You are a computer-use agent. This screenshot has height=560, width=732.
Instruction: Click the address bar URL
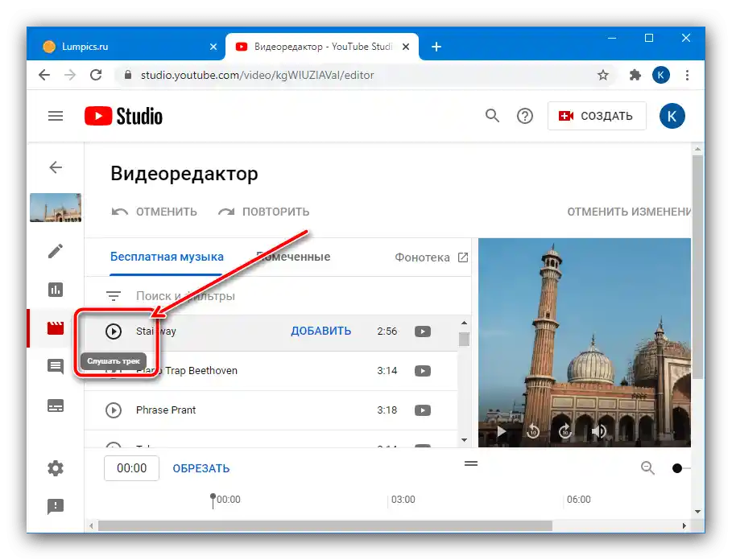[257, 75]
